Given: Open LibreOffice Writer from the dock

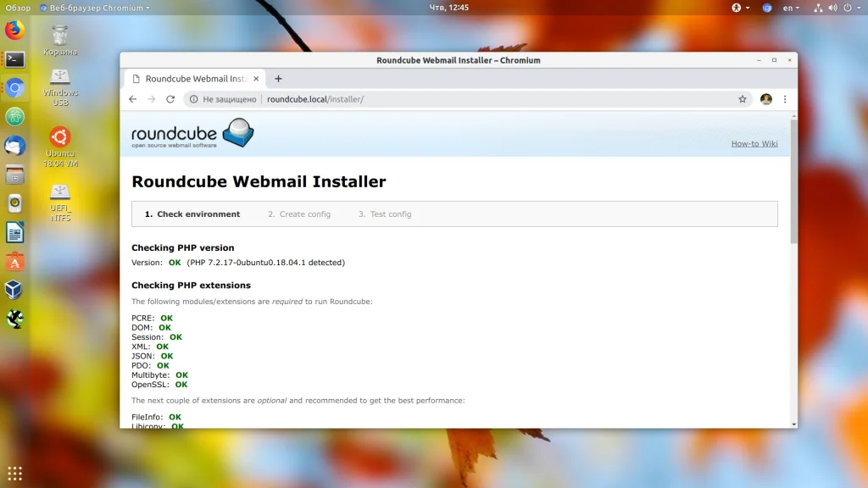Looking at the screenshot, I should pyautogui.click(x=15, y=232).
